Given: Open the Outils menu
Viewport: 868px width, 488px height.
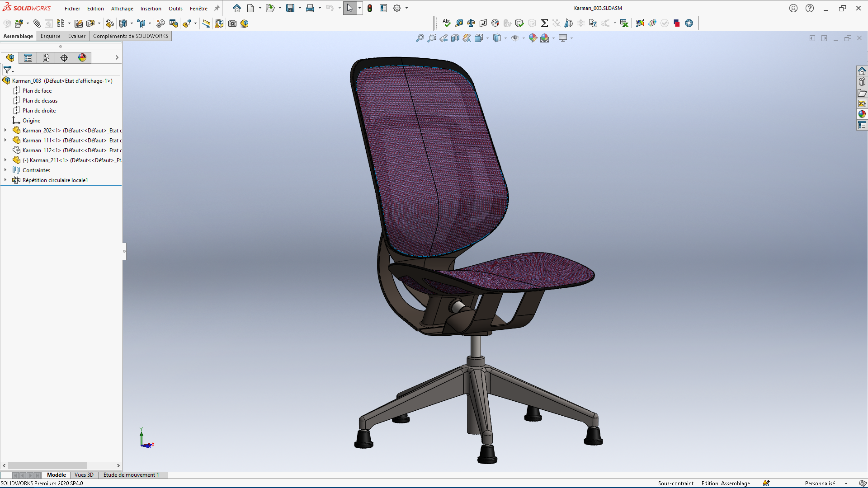Looking at the screenshot, I should pyautogui.click(x=175, y=9).
